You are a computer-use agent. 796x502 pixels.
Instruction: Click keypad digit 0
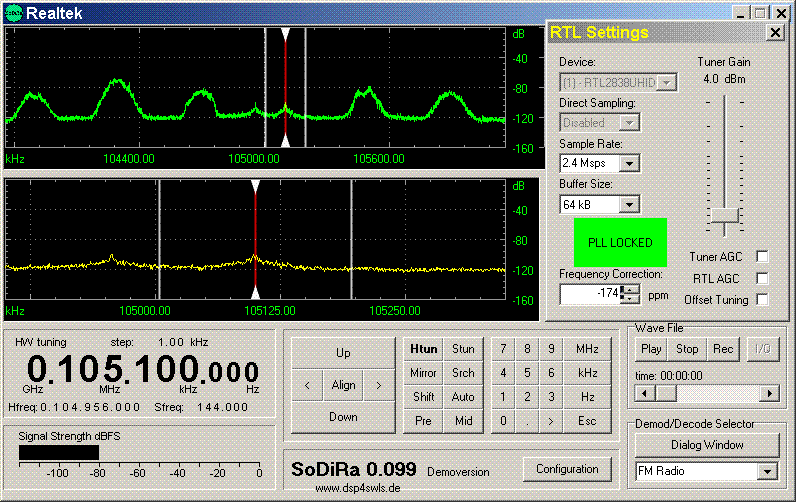click(x=503, y=421)
